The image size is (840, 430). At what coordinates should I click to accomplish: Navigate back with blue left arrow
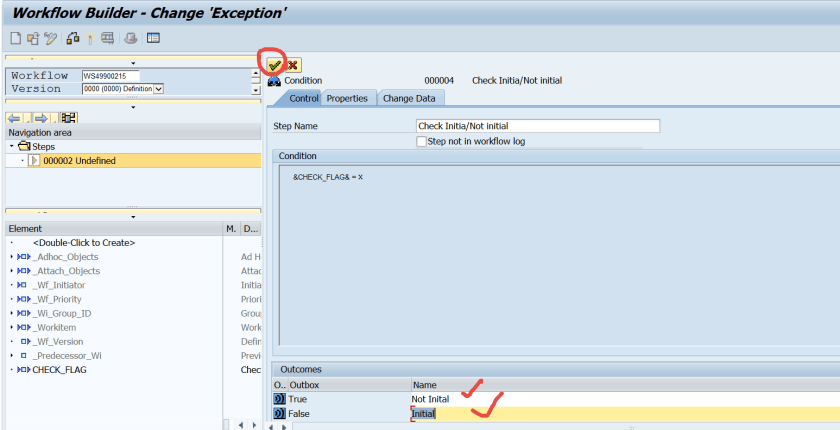click(x=14, y=118)
